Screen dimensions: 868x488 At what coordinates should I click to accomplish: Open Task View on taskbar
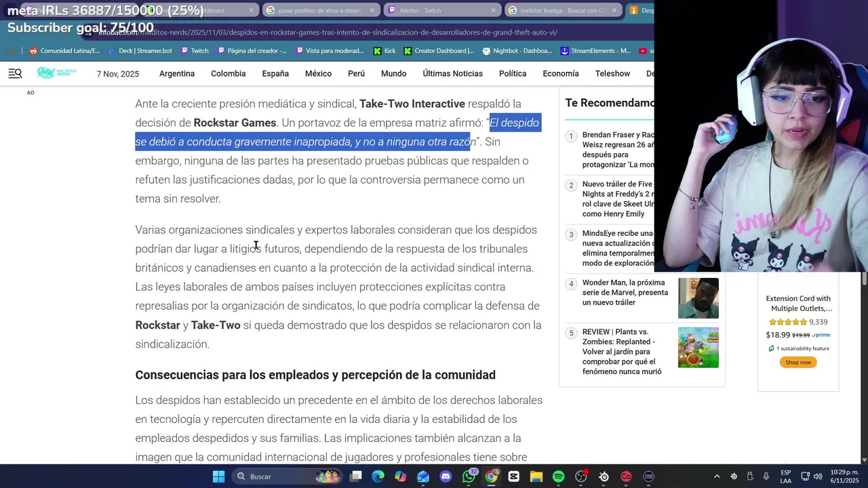[356, 476]
